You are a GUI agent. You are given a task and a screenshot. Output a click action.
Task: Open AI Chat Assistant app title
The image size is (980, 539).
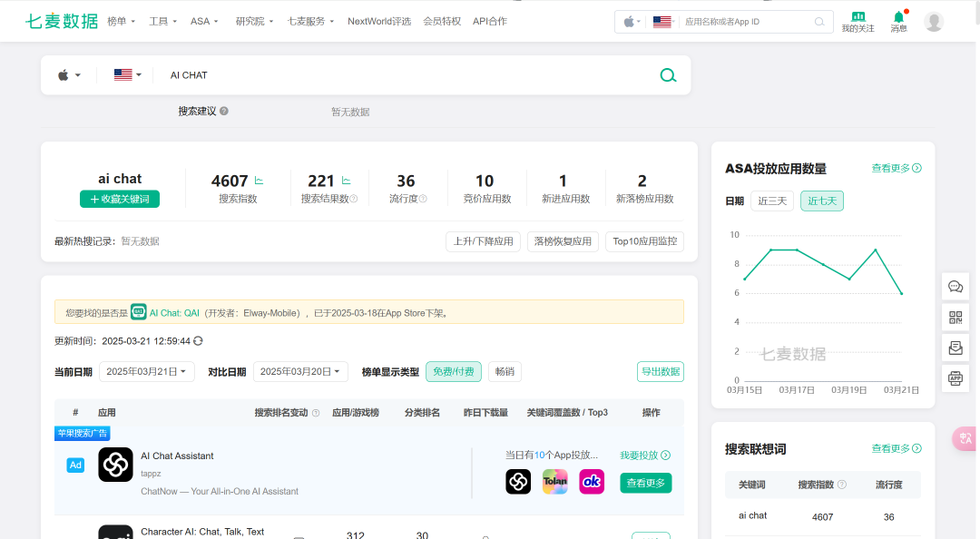[x=177, y=456]
